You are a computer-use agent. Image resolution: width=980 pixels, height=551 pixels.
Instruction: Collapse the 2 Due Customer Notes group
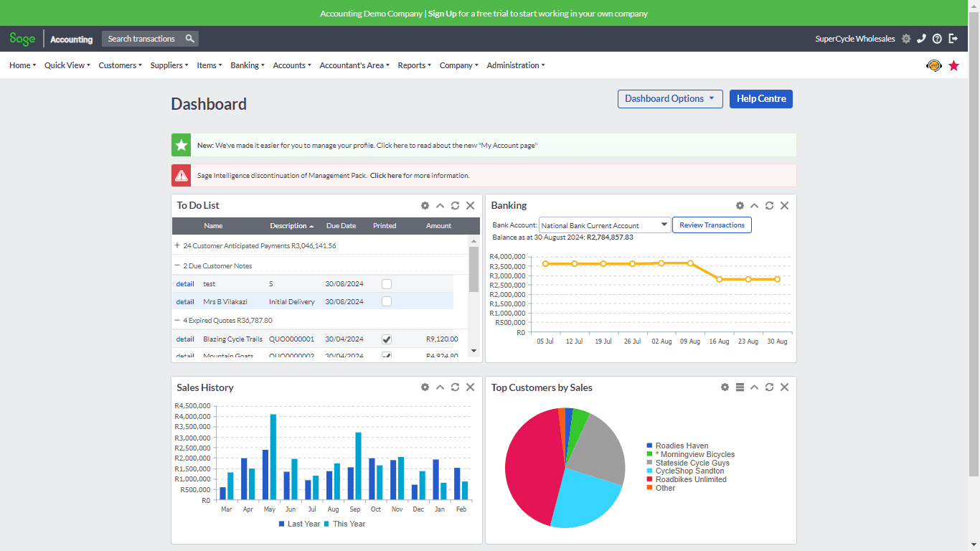[x=177, y=265]
